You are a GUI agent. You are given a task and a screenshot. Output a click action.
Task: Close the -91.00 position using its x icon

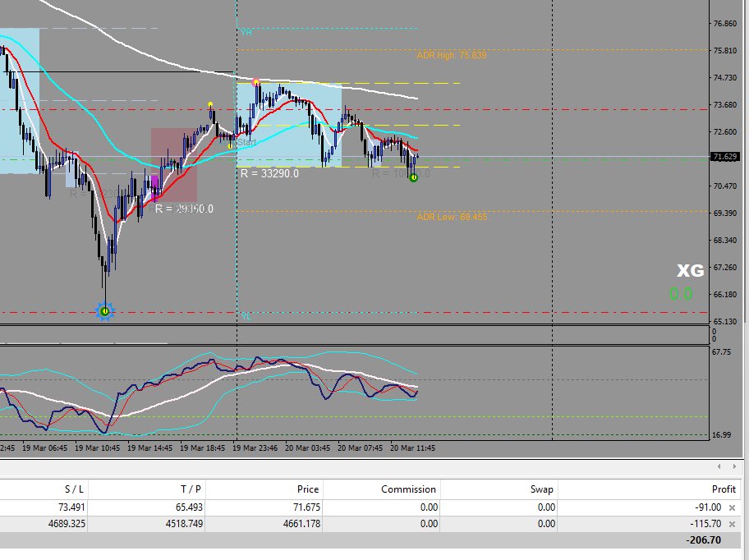[x=732, y=507]
